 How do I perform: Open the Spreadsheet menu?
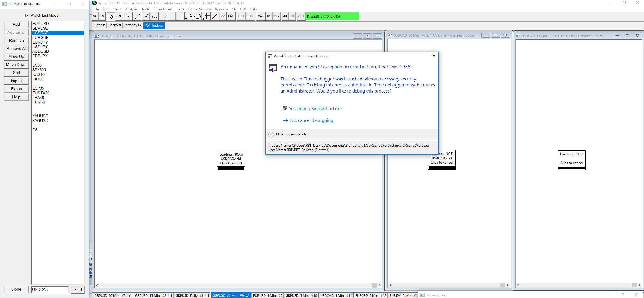click(162, 9)
